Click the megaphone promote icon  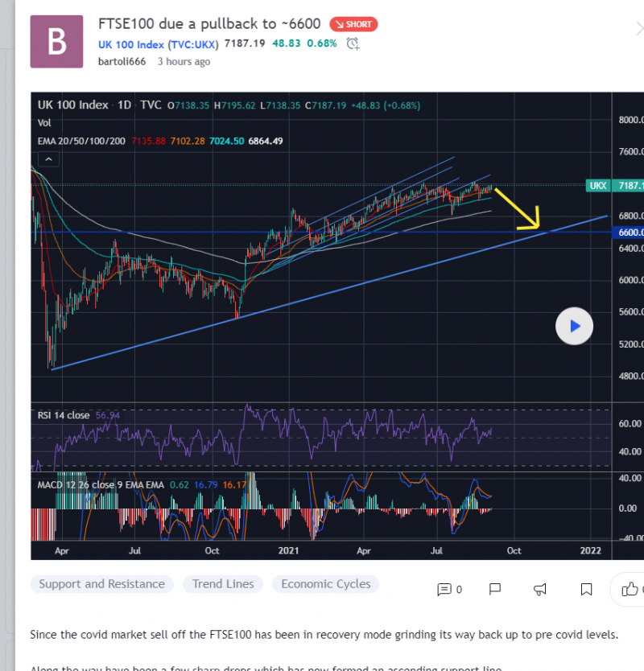pyautogui.click(x=541, y=589)
